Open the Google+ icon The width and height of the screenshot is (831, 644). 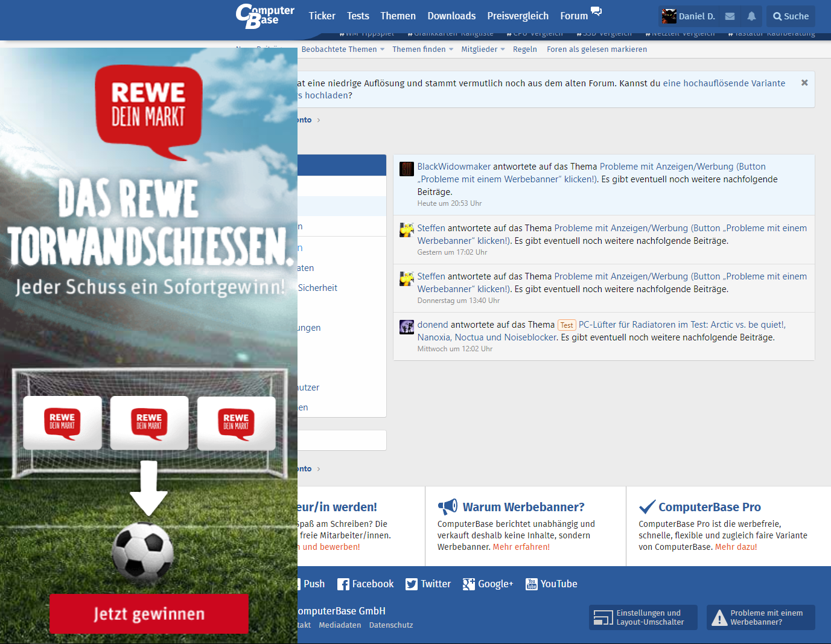[469, 584]
